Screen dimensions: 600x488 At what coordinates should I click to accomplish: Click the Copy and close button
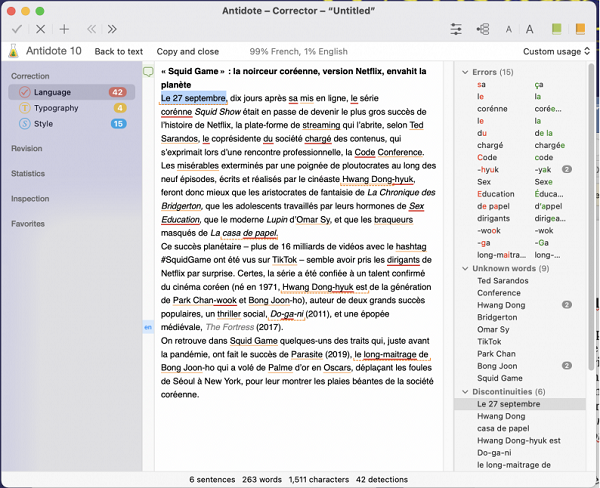187,51
